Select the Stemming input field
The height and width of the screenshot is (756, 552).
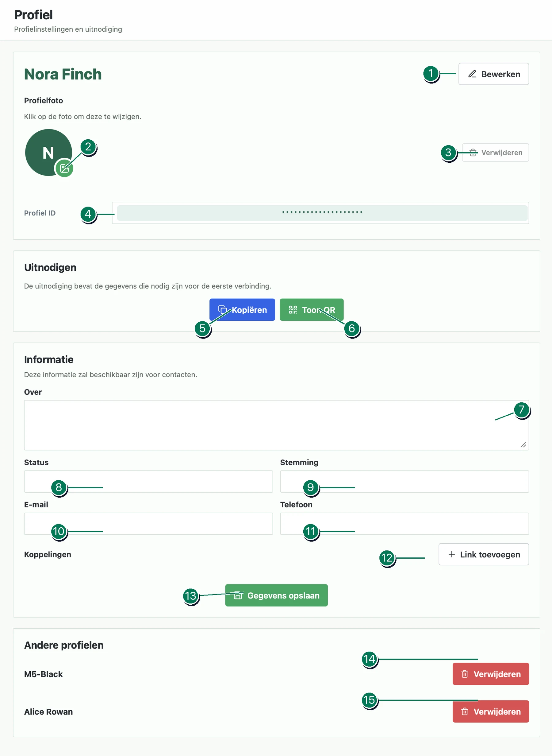pyautogui.click(x=404, y=481)
